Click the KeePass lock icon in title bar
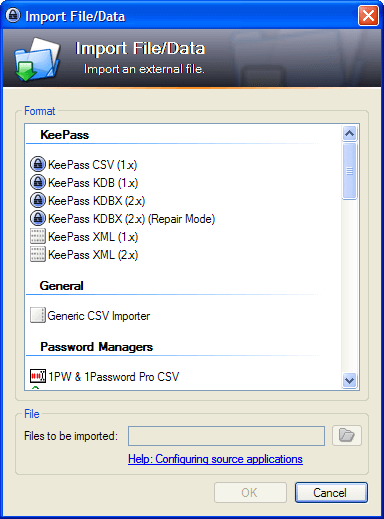Viewport: 384px width, 519px height. pos(13,15)
